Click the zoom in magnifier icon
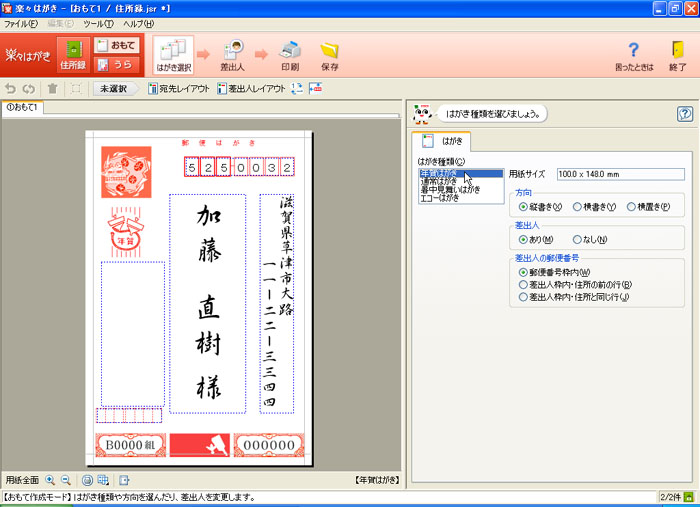 (x=51, y=480)
